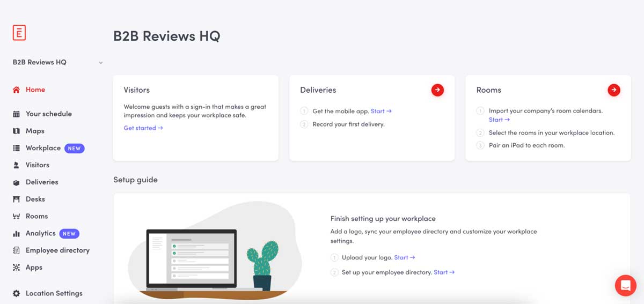
Task: Open Employee directory page
Action: pos(57,250)
